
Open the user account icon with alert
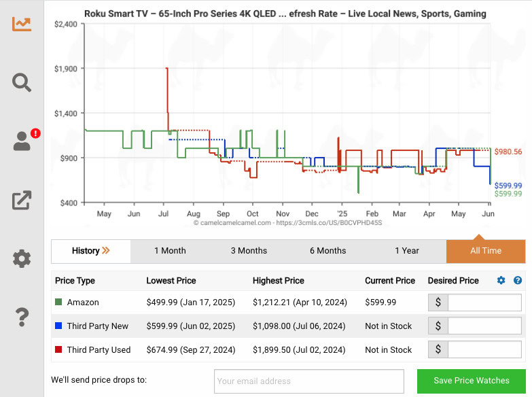(22, 141)
